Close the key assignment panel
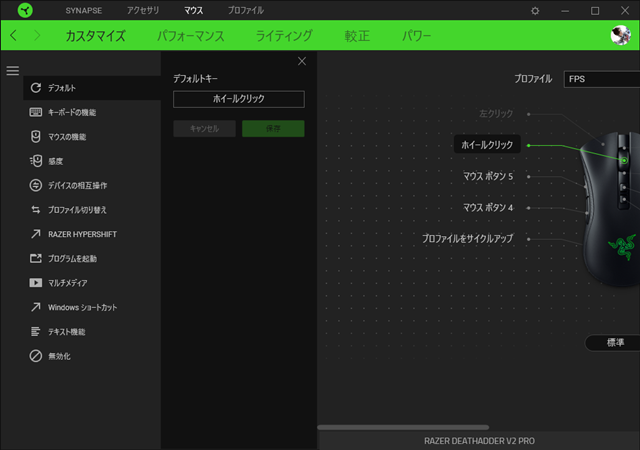Viewport: 640px width, 450px height. pos(302,61)
